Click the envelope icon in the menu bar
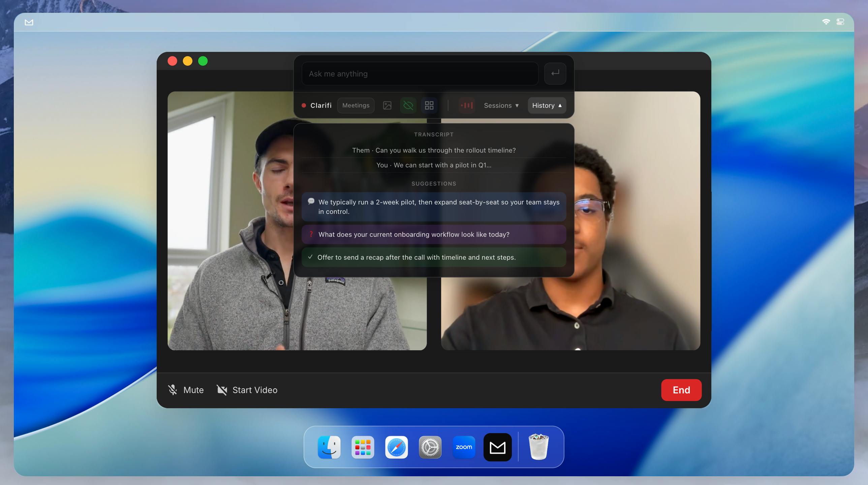868x485 pixels. pos(29,22)
